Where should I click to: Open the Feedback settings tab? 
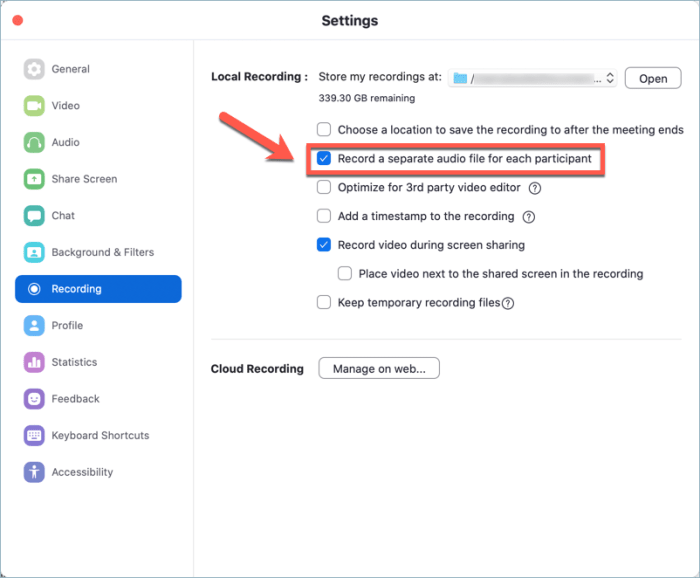[75, 399]
